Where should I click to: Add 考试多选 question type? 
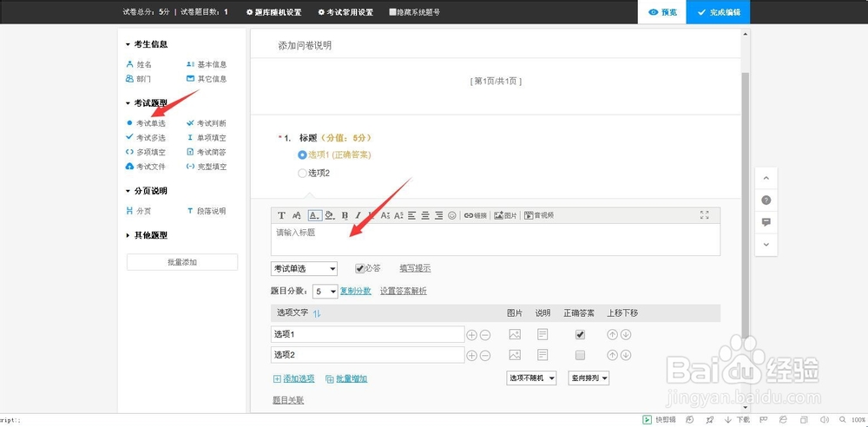coord(146,137)
